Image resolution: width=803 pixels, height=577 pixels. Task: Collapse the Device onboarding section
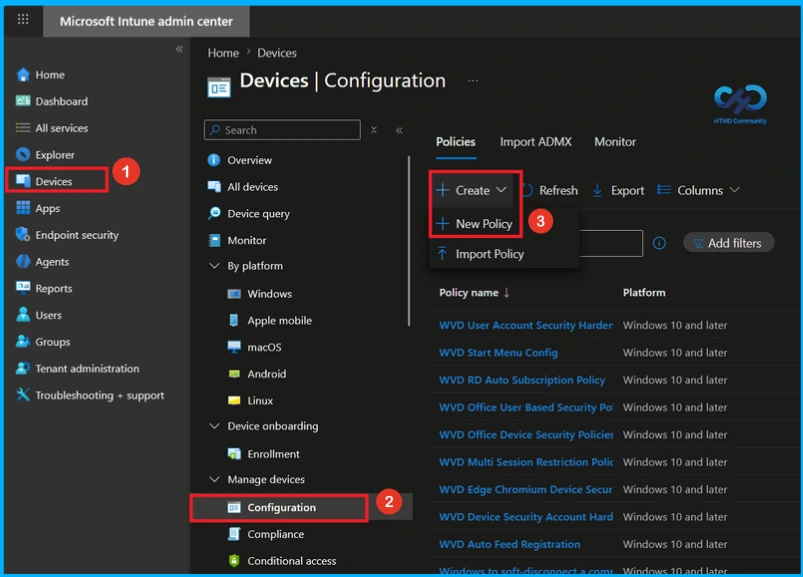tap(214, 426)
